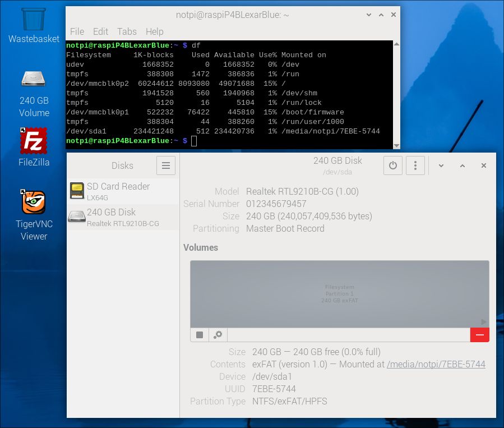
Task: Maximize the Disks window
Action: (463, 165)
